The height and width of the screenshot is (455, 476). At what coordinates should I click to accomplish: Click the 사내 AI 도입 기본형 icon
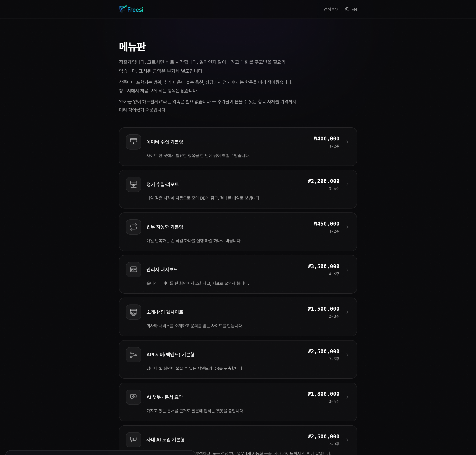tap(133, 439)
